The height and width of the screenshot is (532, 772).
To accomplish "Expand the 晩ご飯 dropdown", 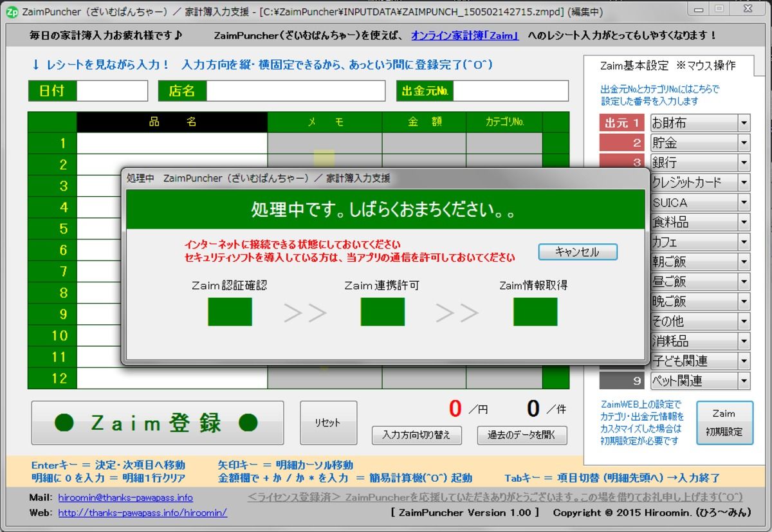I will coord(744,302).
